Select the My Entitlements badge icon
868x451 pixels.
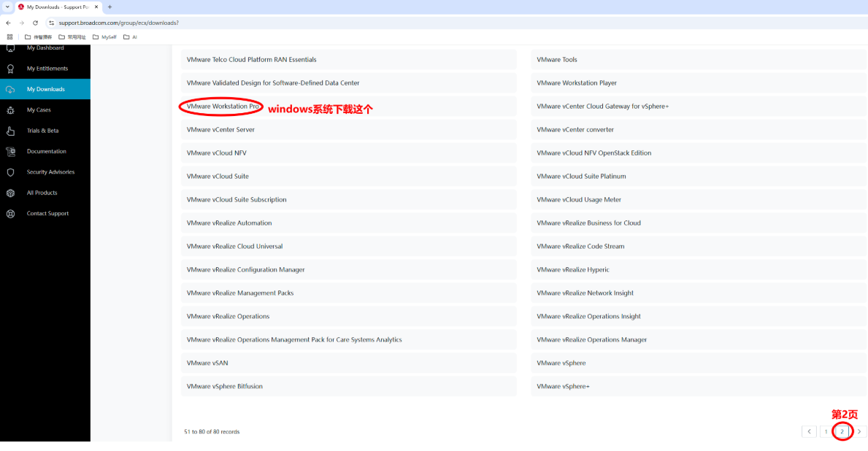[10, 69]
